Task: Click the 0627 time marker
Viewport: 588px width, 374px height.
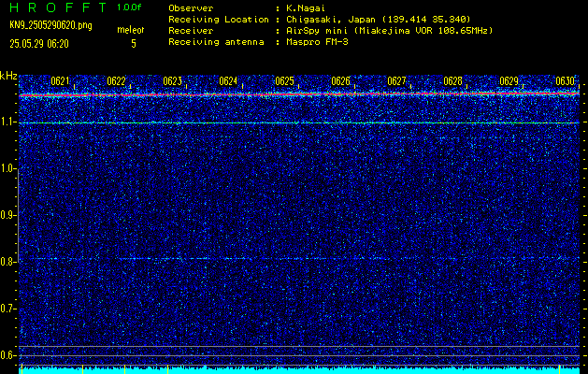Action: pyautogui.click(x=396, y=81)
